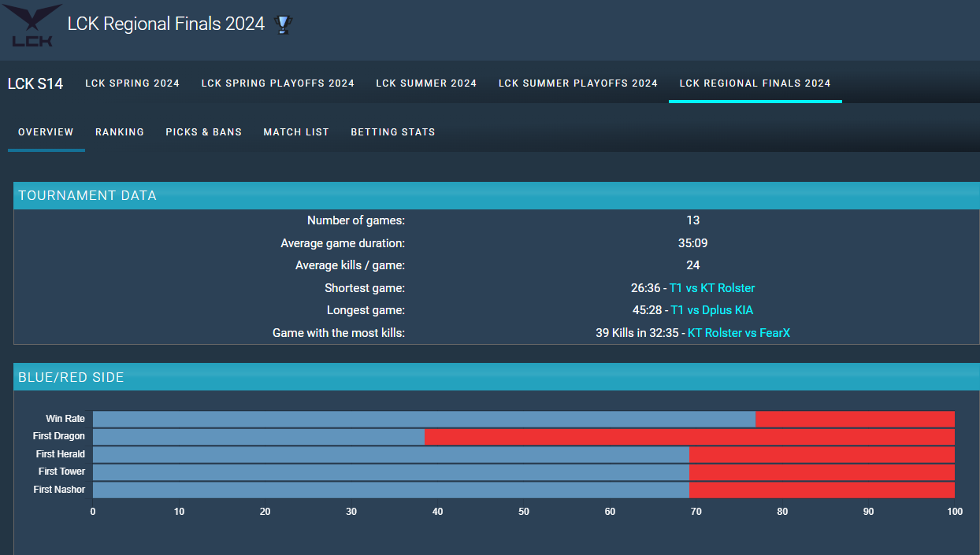Click the Tournament Data section header

click(496, 195)
